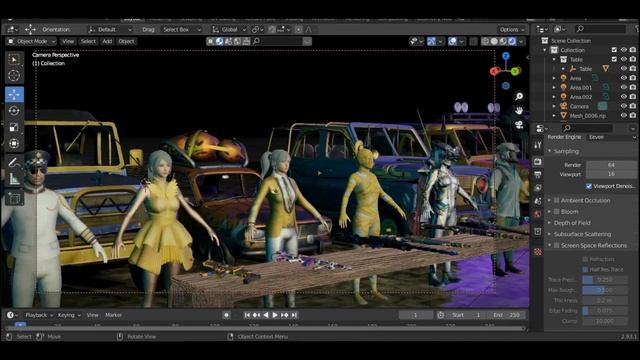
Task: Toggle X-ray view button
Action: pos(473,41)
